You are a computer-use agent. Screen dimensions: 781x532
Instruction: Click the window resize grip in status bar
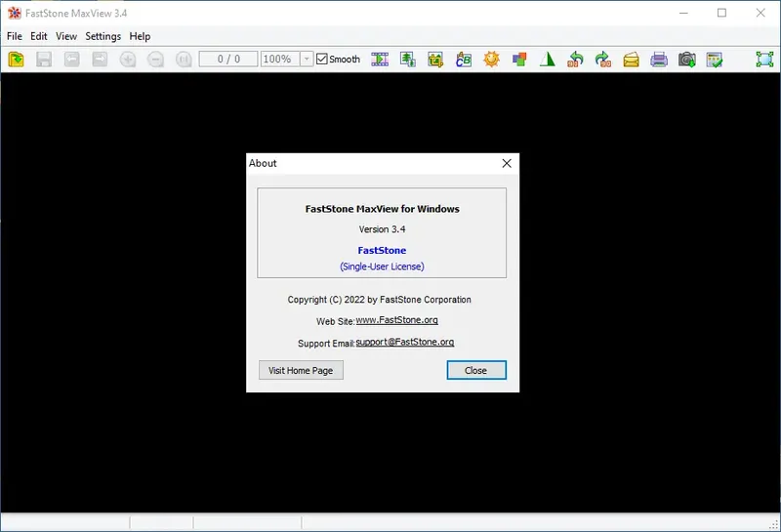tap(774, 524)
